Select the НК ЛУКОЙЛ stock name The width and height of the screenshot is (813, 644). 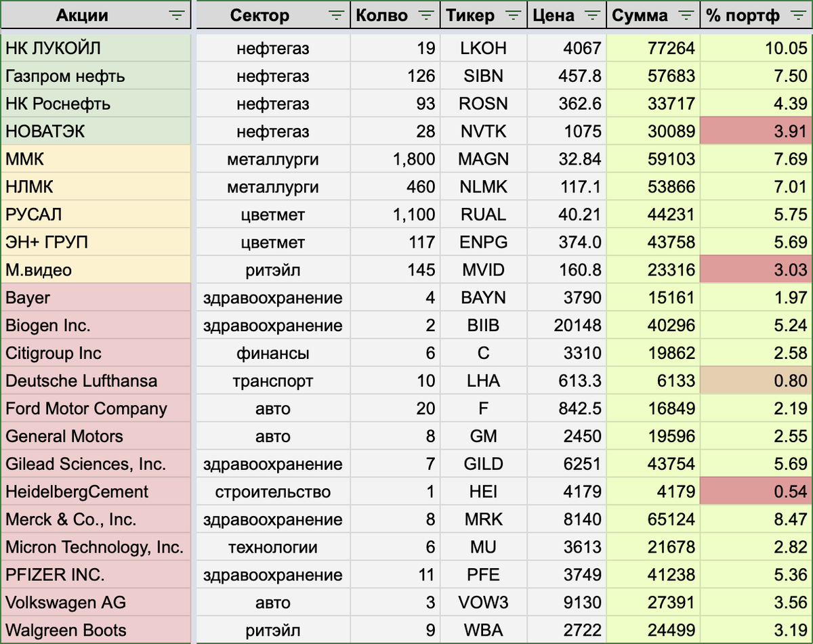pos(95,47)
